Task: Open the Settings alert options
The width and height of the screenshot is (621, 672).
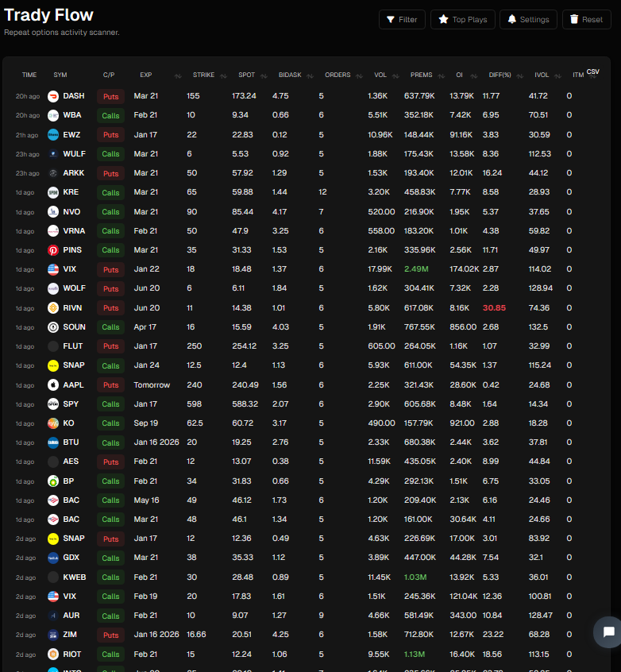Action: click(528, 20)
